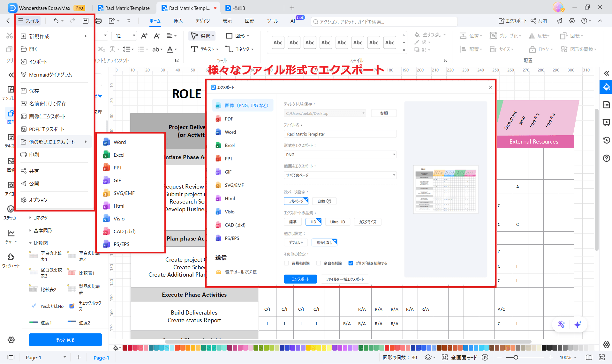The width and height of the screenshot is (612, 364).
Task: Open the export format PNG dropdown
Action: [x=340, y=155]
